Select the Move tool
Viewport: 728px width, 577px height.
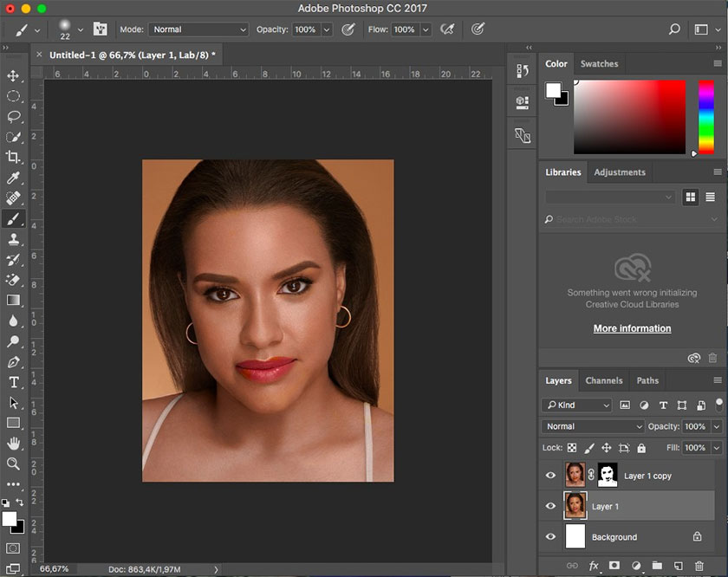tap(13, 76)
